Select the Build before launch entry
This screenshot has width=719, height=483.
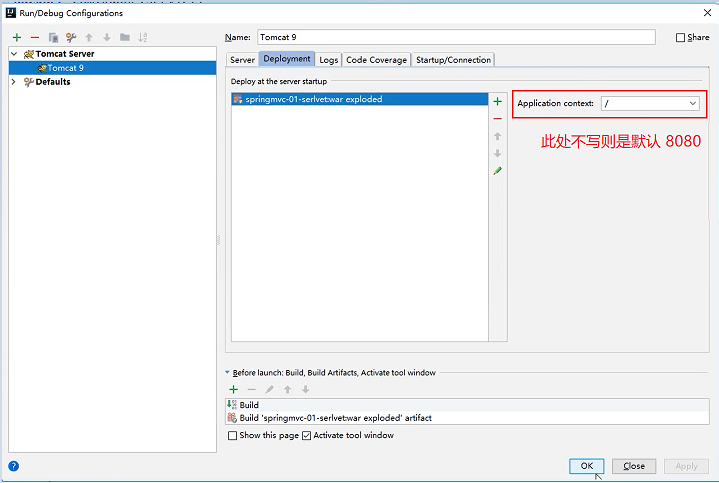click(x=467, y=405)
